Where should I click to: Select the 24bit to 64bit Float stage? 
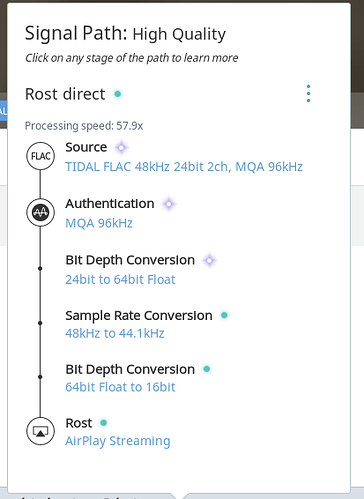coord(120,279)
